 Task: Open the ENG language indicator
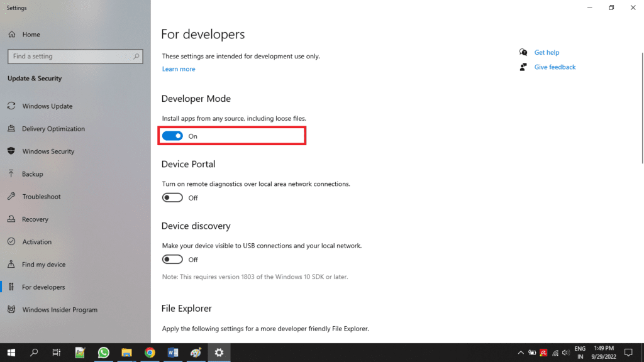[x=580, y=352]
